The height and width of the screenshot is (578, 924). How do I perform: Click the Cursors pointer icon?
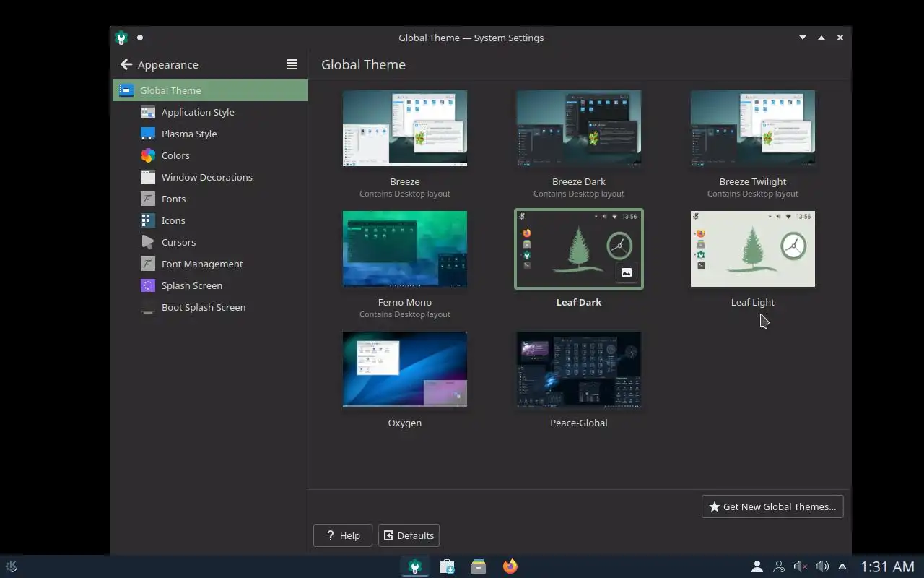(x=148, y=242)
